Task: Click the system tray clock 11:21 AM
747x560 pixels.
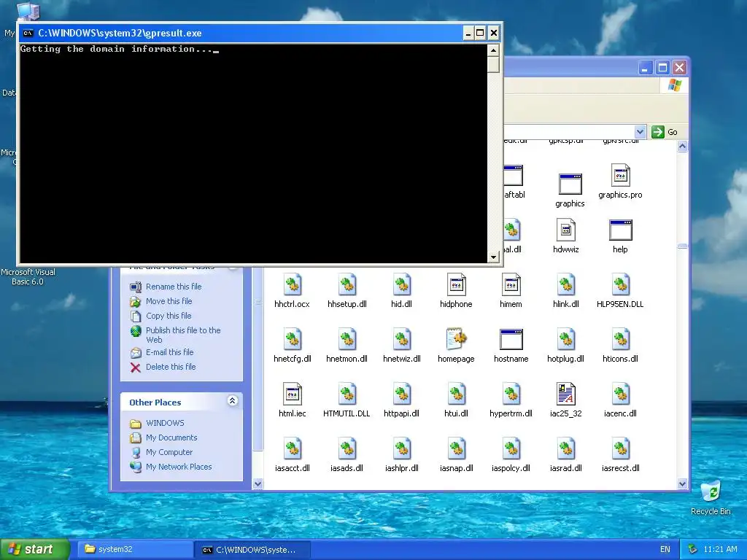Action: pyautogui.click(x=720, y=550)
